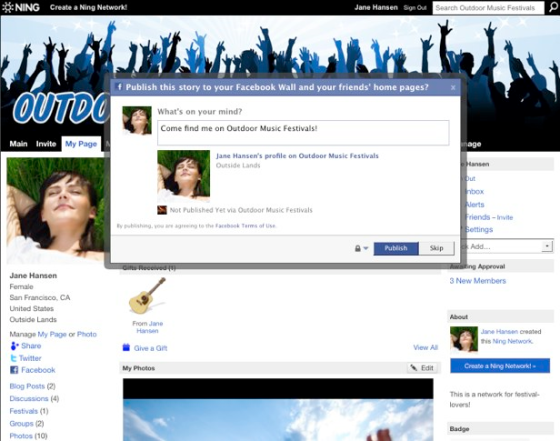The image size is (560, 441).
Task: Open Facebook Terms of Use link
Action: (x=245, y=226)
